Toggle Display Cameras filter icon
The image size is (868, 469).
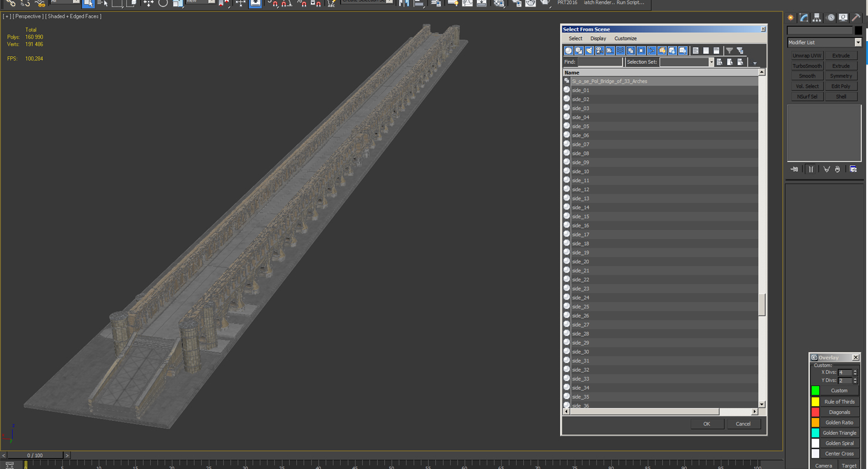pos(599,51)
